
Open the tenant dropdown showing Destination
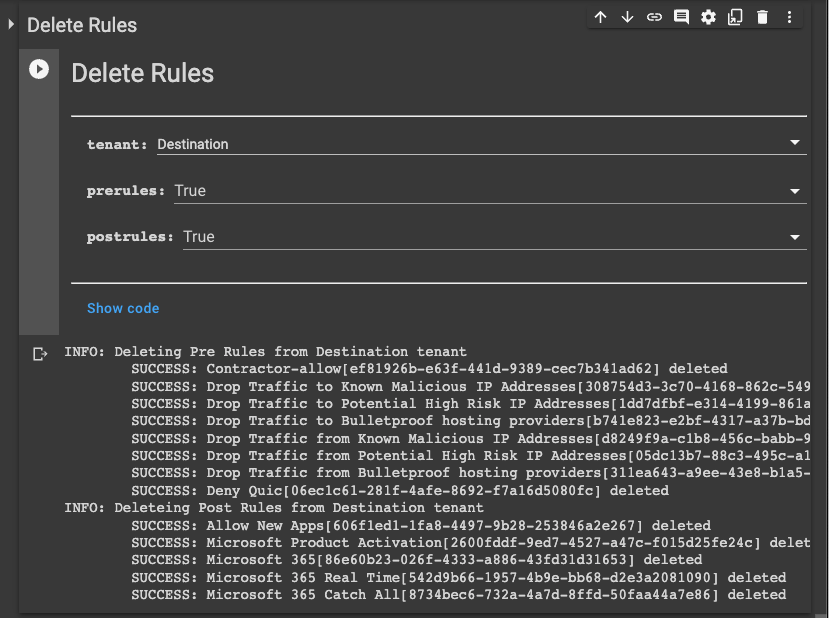480,144
